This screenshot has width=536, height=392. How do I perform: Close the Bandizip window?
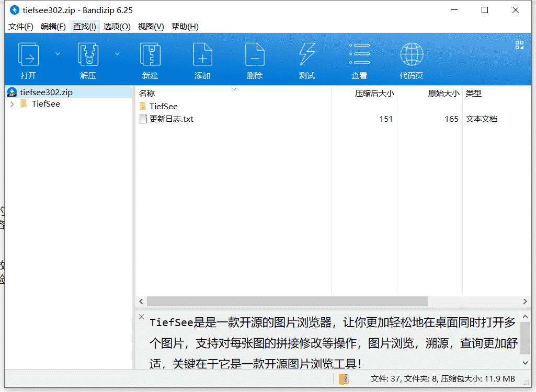pos(516,10)
